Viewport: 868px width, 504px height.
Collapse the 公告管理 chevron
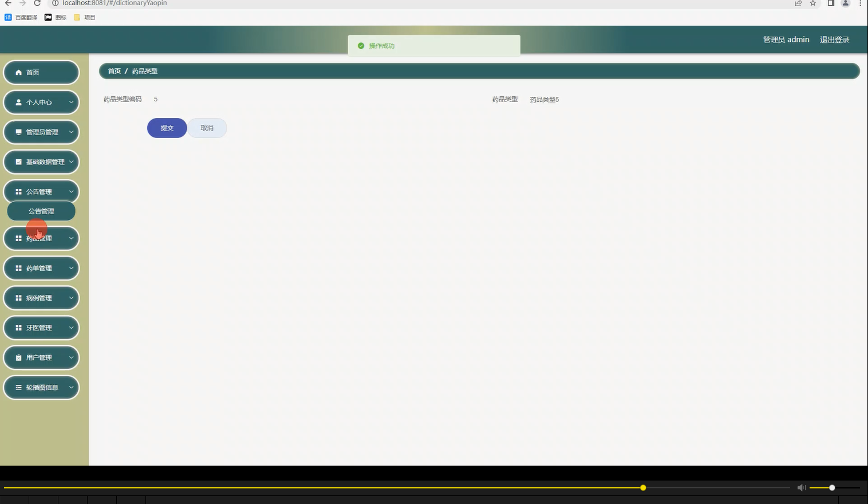pos(71,192)
